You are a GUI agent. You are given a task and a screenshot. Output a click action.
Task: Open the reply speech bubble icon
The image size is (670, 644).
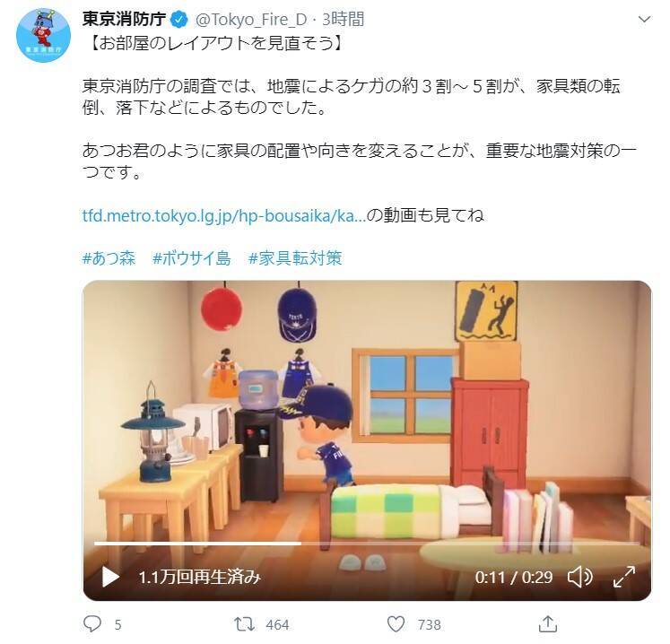91,624
